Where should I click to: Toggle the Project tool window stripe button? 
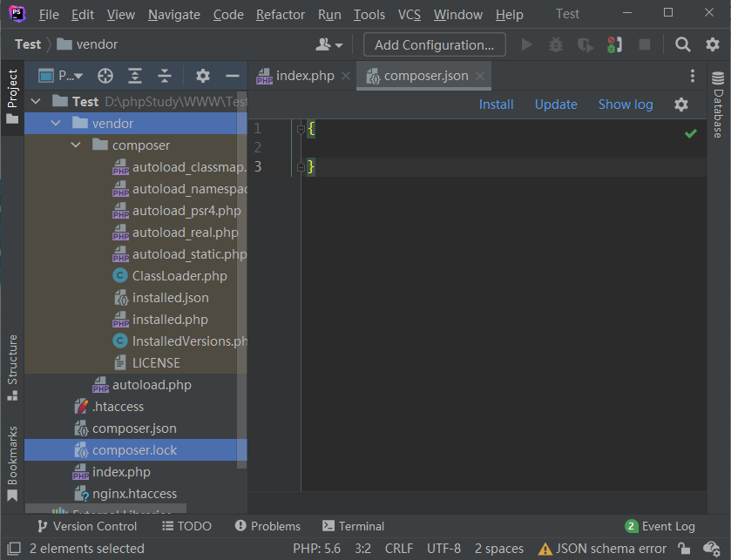(x=12, y=97)
